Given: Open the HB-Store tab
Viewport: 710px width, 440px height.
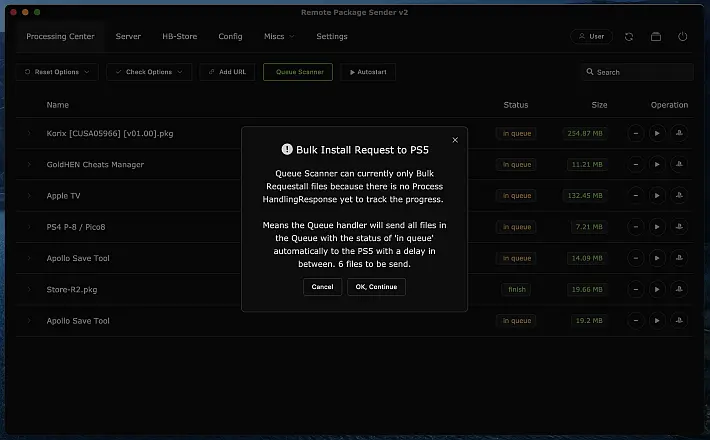Looking at the screenshot, I should pyautogui.click(x=180, y=36).
